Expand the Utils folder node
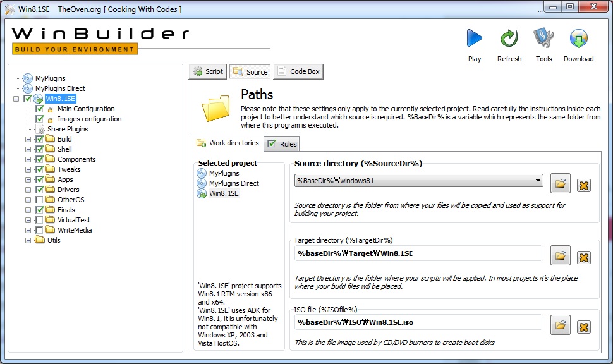This screenshot has width=613, height=364. click(28, 240)
